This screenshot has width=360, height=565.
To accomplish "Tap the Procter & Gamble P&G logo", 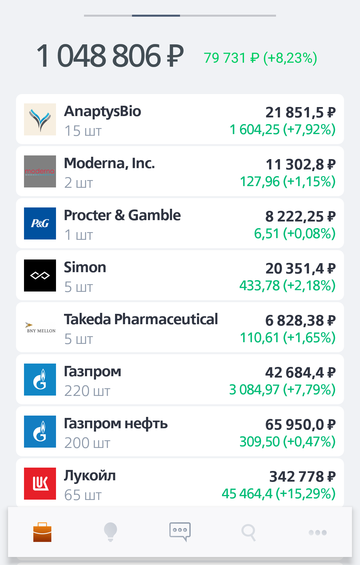I will [40, 223].
